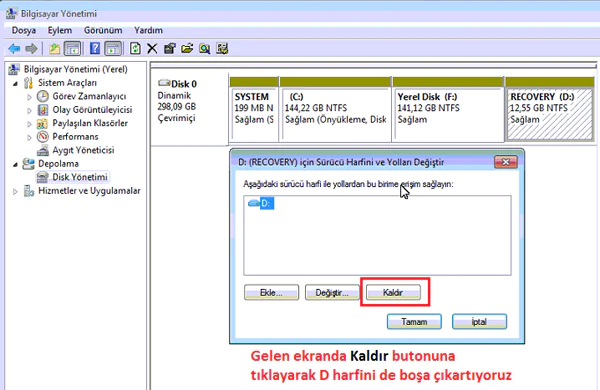Click the magnifier search toolbar icon
The height and width of the screenshot is (390, 600).
(205, 49)
